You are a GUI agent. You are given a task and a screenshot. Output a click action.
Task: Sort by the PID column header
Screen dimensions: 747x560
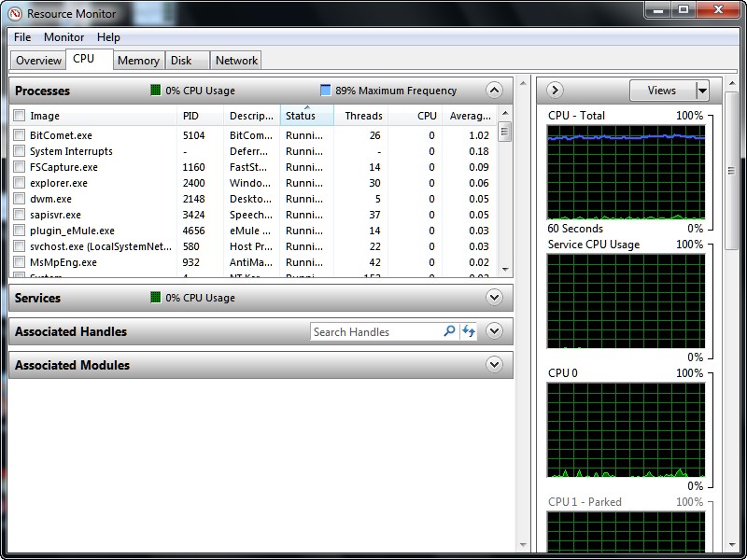(200, 116)
